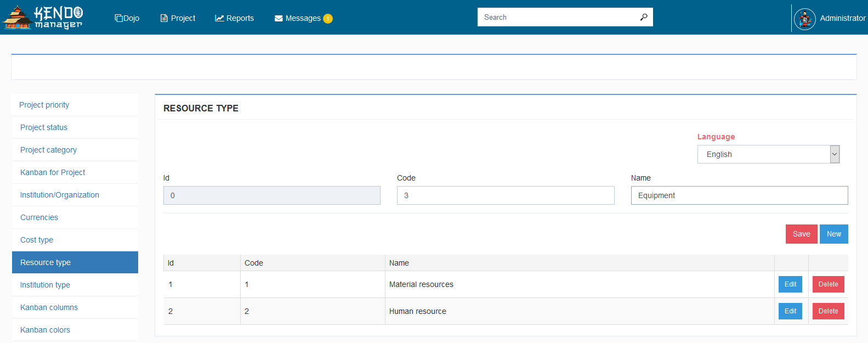Open Institution type in sidebar
The width and height of the screenshot is (868, 343).
tap(75, 285)
